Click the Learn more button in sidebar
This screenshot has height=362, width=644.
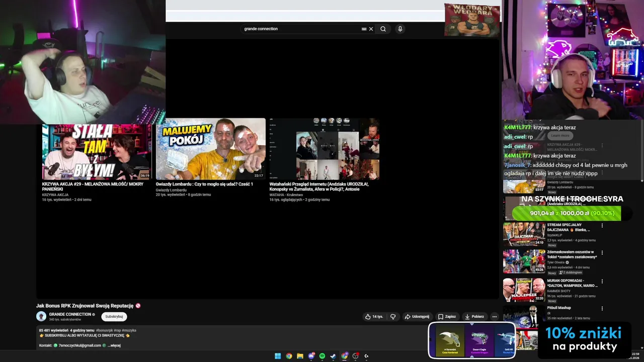(560, 136)
